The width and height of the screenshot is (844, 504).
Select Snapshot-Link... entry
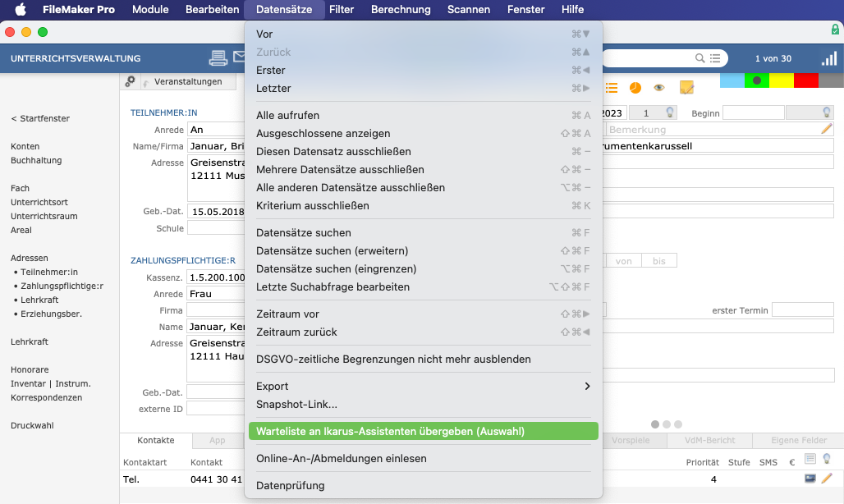pos(423,404)
